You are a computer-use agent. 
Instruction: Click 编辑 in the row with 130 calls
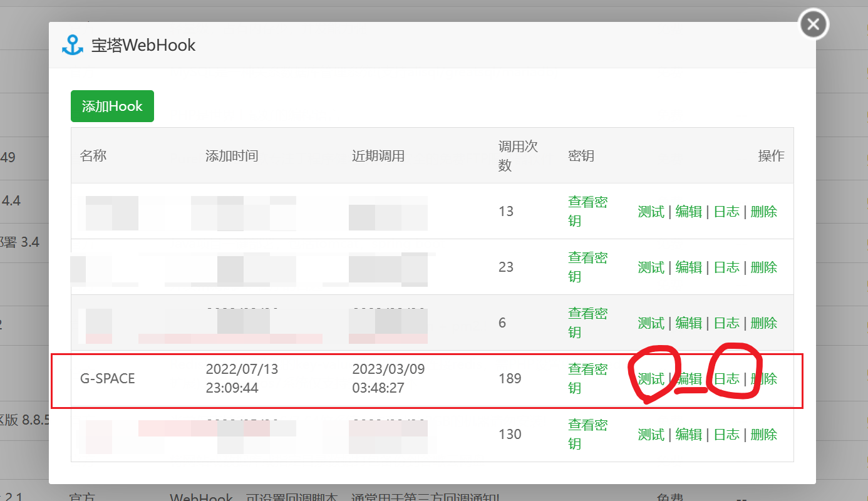point(688,435)
